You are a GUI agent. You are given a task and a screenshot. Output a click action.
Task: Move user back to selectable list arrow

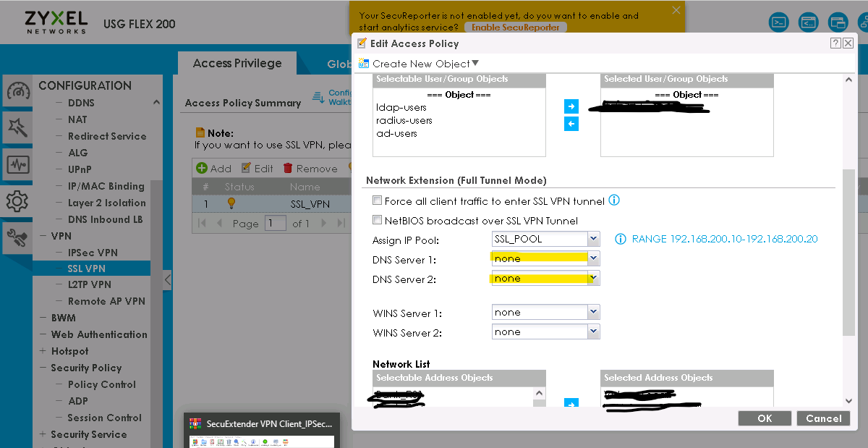(x=571, y=124)
